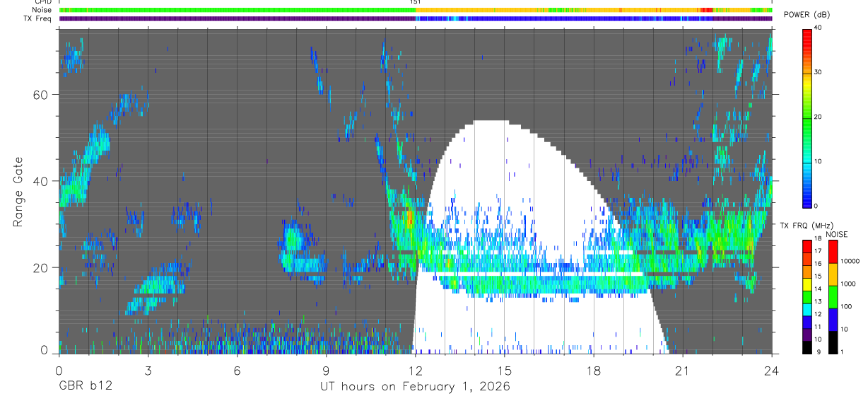Click the 3 tick on the UT hours axis
The width and height of the screenshot is (868, 401).
[148, 370]
